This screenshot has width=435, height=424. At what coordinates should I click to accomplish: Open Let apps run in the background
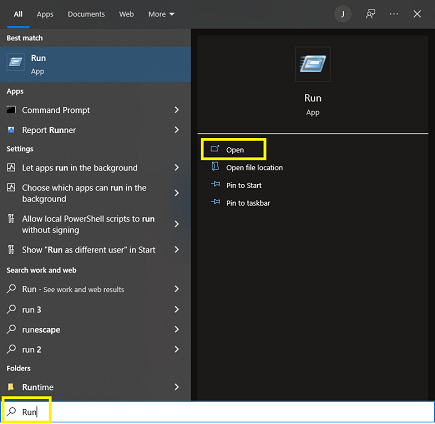point(95,168)
